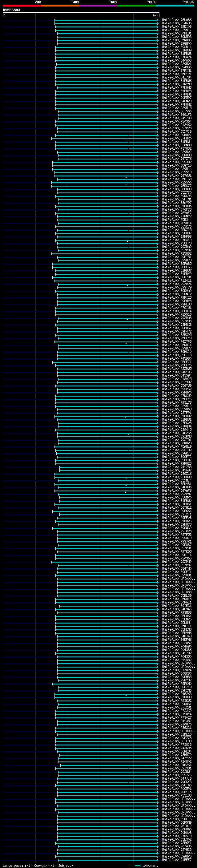Select hit UniRef100_P29517
The height and width of the screenshot is (868, 197).
(x=177, y=30)
